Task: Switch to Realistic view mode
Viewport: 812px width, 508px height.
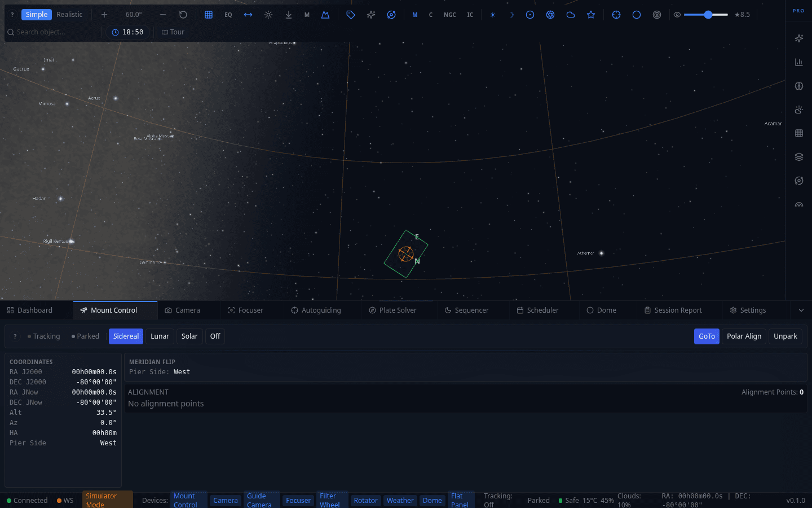Action: pos(69,15)
